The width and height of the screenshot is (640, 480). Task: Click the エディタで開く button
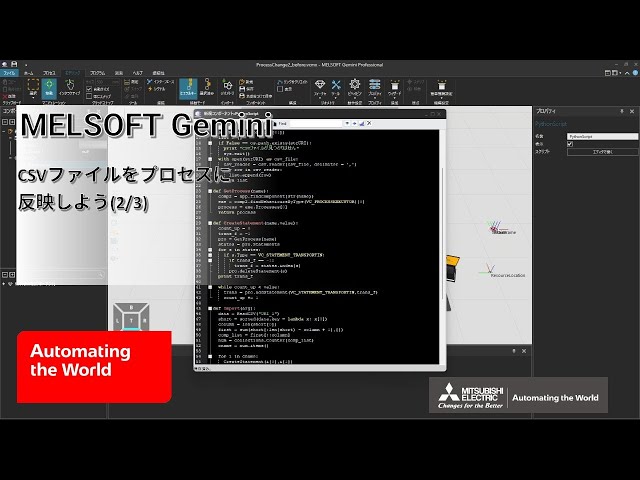click(x=602, y=152)
